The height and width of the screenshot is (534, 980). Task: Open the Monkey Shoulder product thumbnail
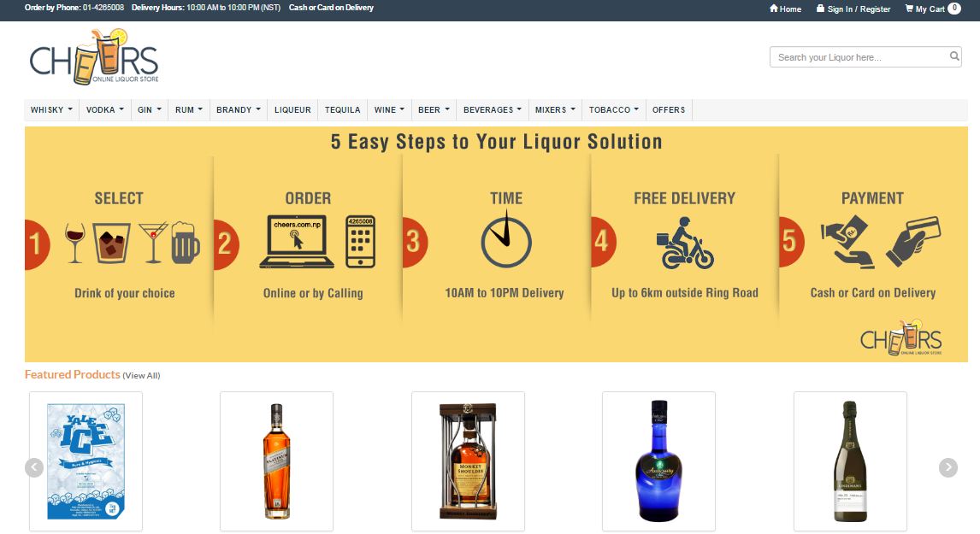[x=468, y=461]
